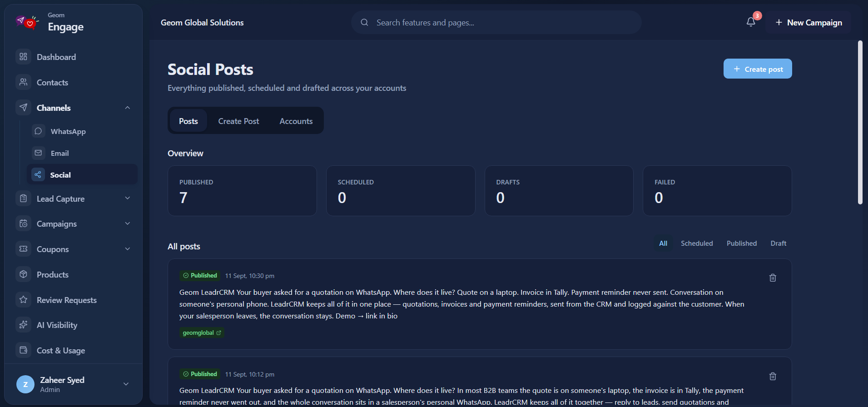The width and height of the screenshot is (868, 407).
Task: Click the Contacts sidebar icon
Action: [x=23, y=82]
